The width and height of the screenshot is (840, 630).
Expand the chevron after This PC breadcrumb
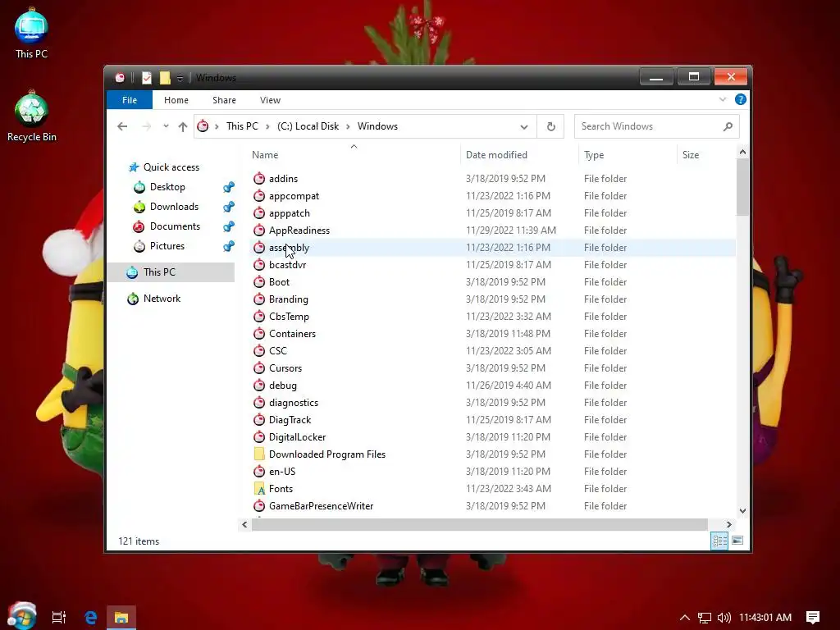267,126
